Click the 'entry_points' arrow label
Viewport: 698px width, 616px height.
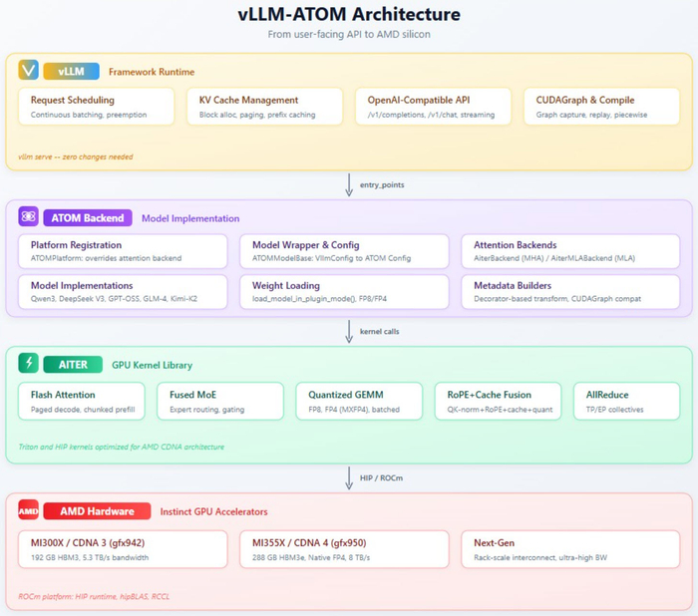coord(382,184)
